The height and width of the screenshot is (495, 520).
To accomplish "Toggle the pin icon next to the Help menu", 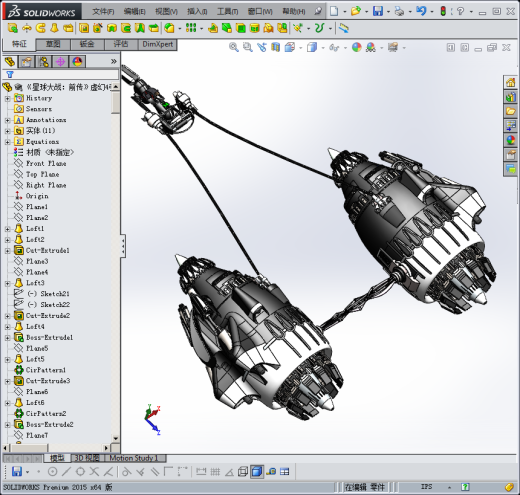I will coord(318,11).
